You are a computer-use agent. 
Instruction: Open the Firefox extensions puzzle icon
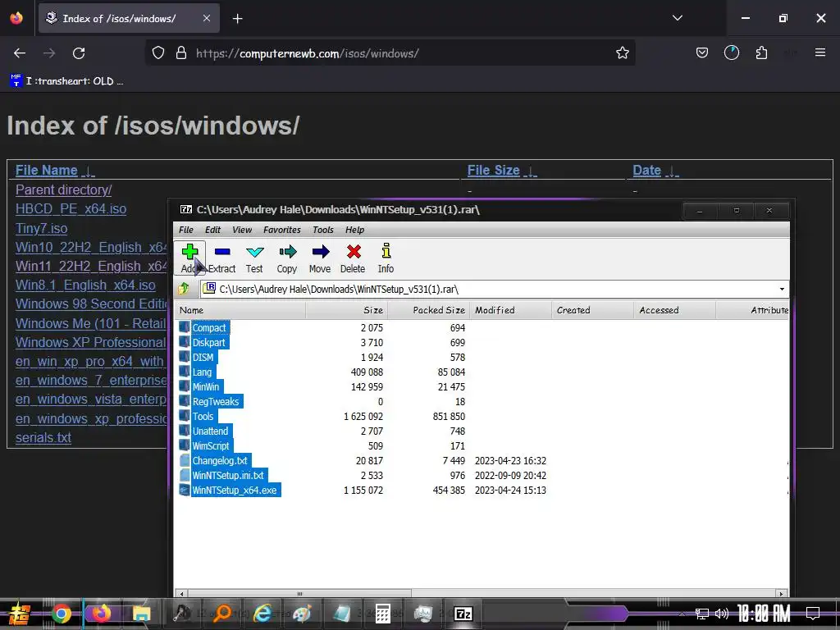pos(761,53)
